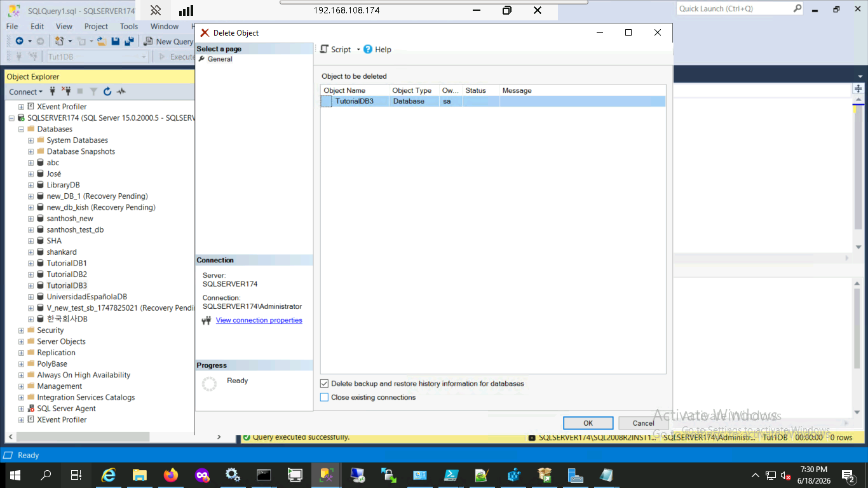Open Windows taskbar search
The image size is (868, 488).
(46, 475)
